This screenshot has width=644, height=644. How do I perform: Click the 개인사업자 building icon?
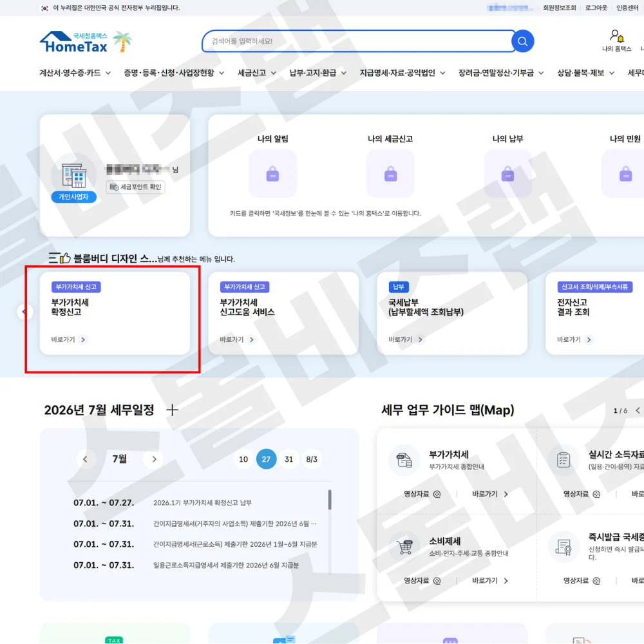click(74, 175)
